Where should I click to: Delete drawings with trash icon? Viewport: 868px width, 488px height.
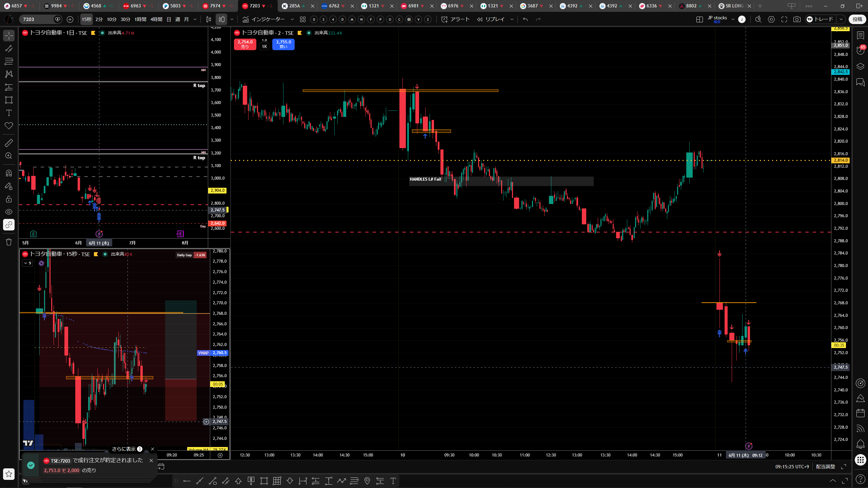(x=9, y=242)
